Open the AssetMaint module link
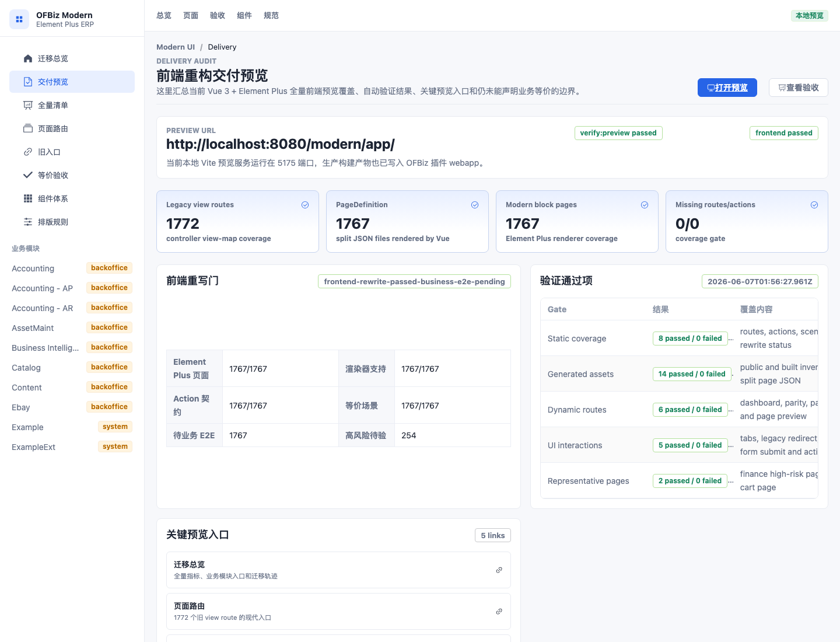 (x=72, y=328)
